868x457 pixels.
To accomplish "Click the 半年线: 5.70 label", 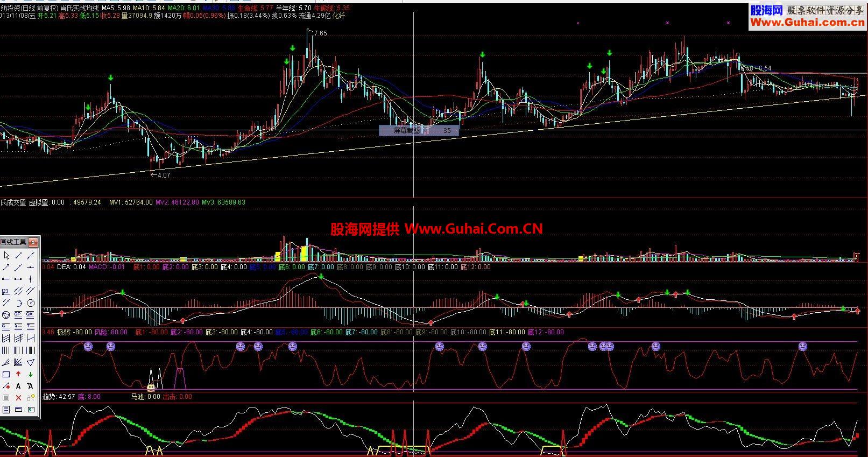I will 293,9.
